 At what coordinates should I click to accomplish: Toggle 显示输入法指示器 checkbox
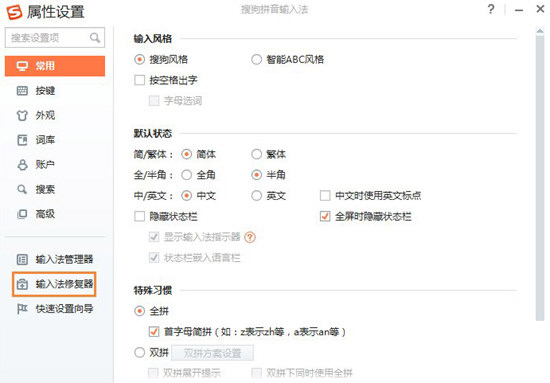[154, 237]
